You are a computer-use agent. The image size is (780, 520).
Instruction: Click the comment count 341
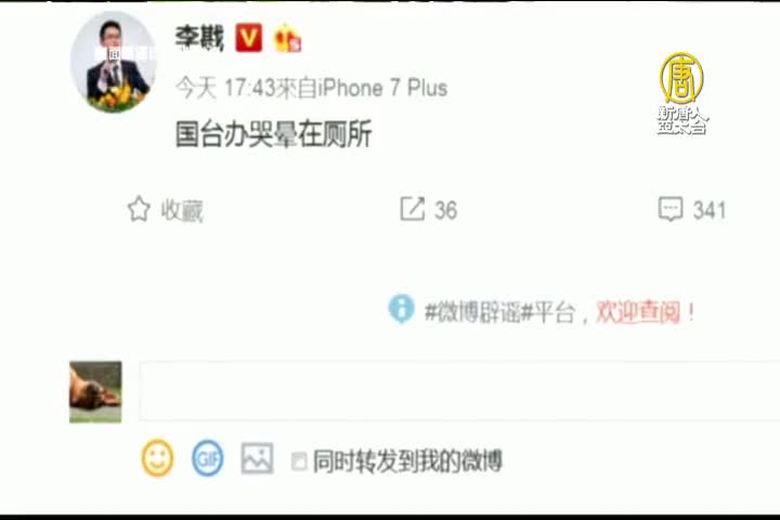coord(709,210)
